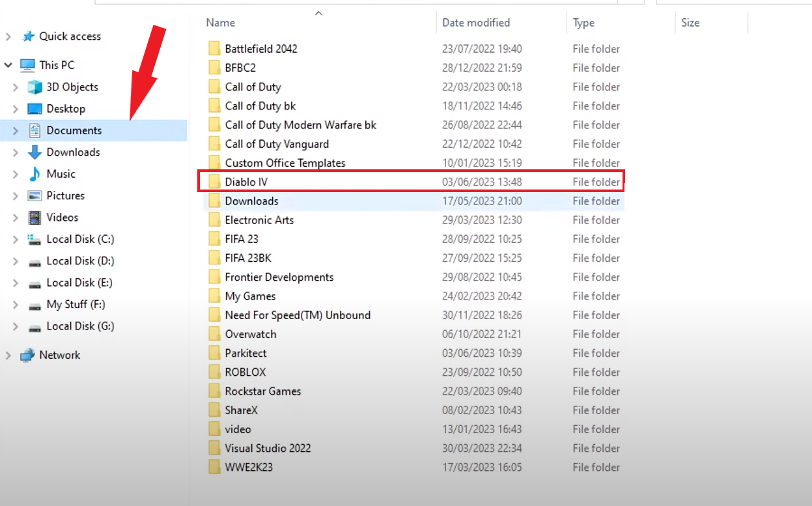The image size is (812, 506).
Task: Click the date 30/03/2023 22:34
Action: (x=482, y=448)
